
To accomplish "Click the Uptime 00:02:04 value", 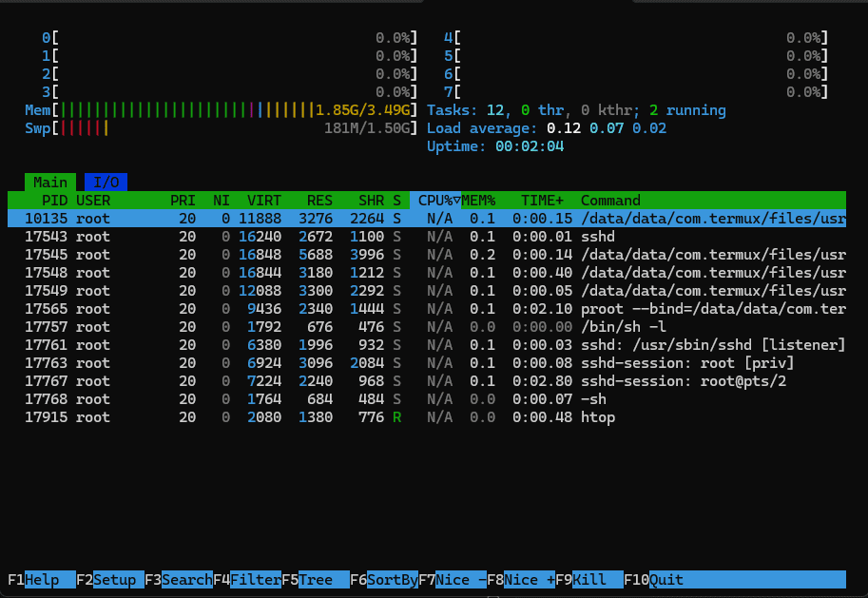I will [x=530, y=146].
